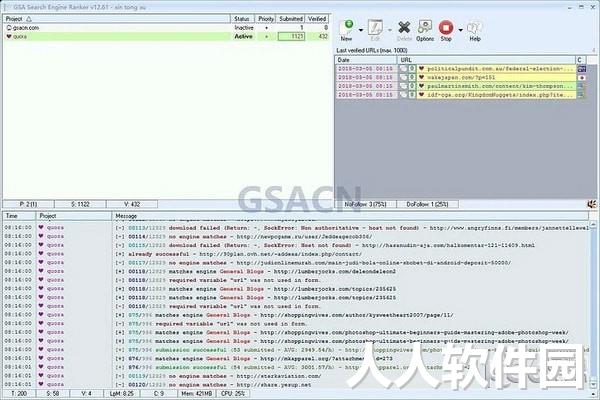
Task: Select the 30plan.ovh.net already successful log message
Action: [239, 254]
